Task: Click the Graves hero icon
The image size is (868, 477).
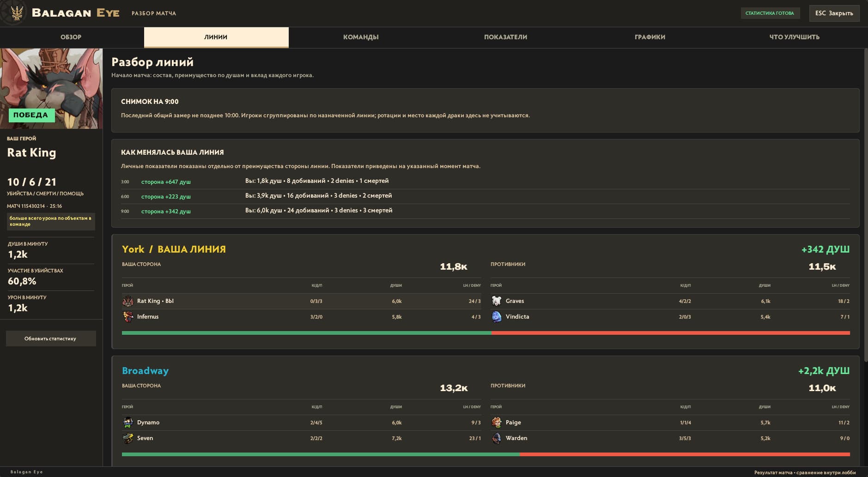Action: [497, 301]
